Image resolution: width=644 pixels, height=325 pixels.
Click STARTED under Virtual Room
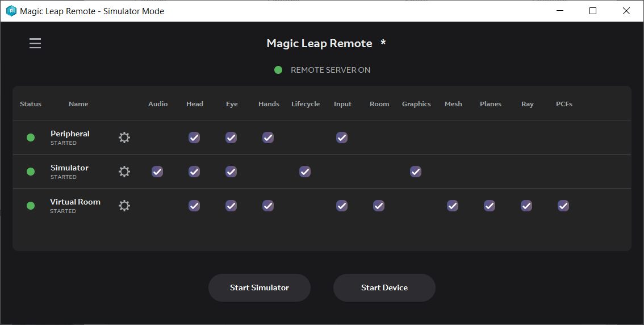point(63,211)
